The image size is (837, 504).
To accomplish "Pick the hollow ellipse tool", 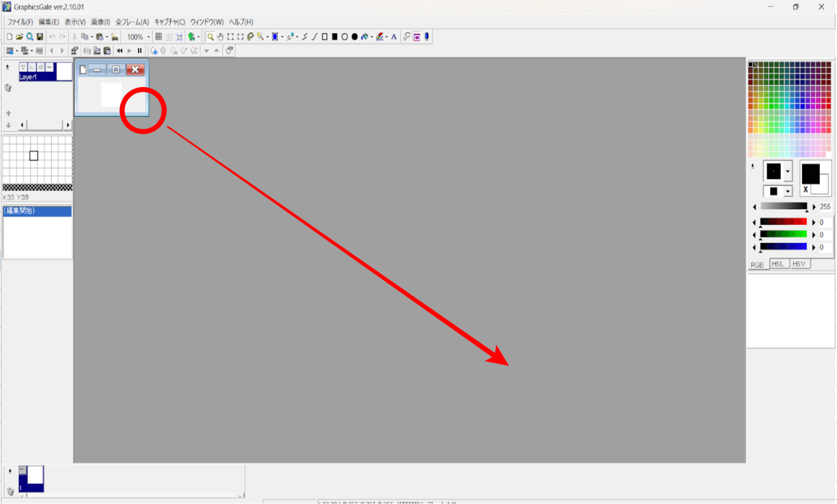I will tap(345, 37).
